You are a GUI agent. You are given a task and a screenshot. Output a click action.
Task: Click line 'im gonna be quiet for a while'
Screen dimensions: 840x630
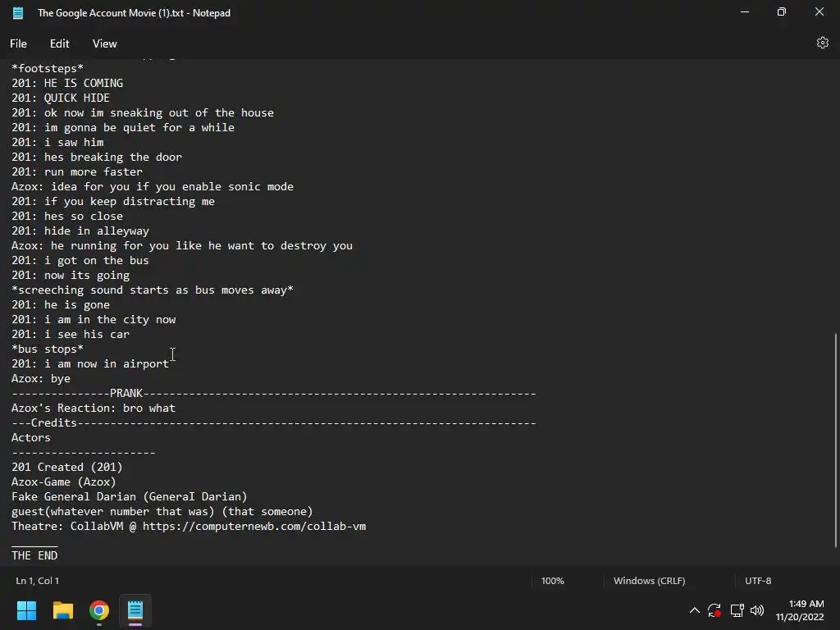click(x=139, y=127)
